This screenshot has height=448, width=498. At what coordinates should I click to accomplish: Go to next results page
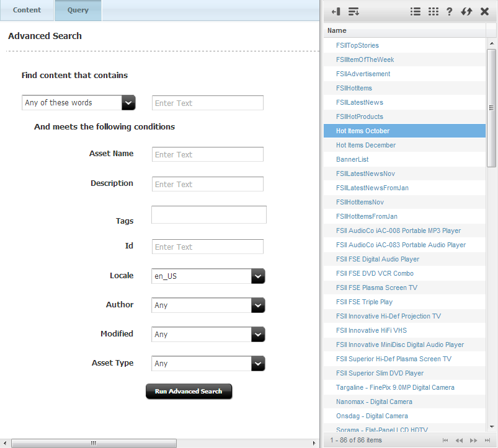point(474,441)
